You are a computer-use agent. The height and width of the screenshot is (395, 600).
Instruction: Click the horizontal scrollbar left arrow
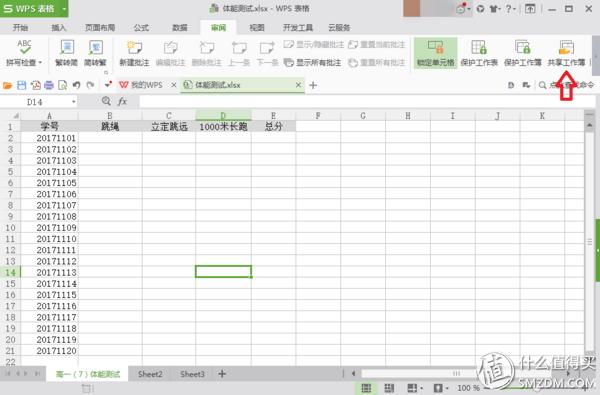[x=353, y=374]
